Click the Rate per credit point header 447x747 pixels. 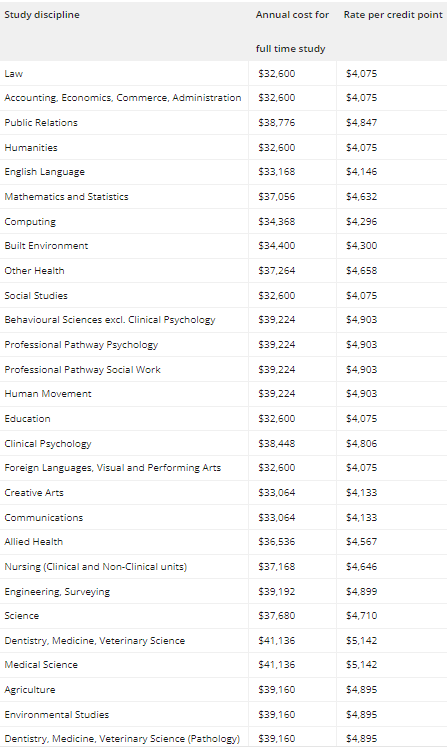[393, 15]
